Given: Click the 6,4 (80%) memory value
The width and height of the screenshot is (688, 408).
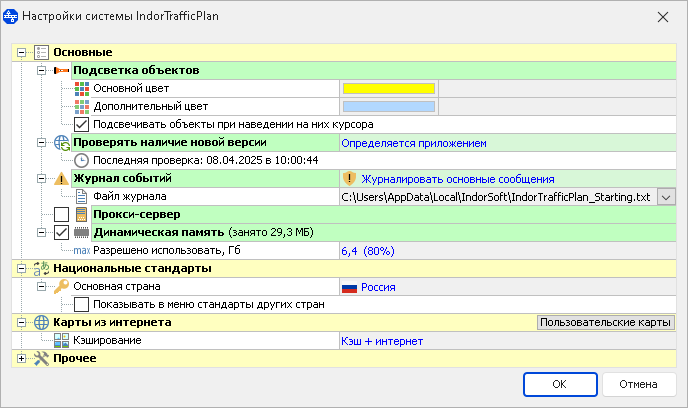Looking at the screenshot, I should [368, 251].
